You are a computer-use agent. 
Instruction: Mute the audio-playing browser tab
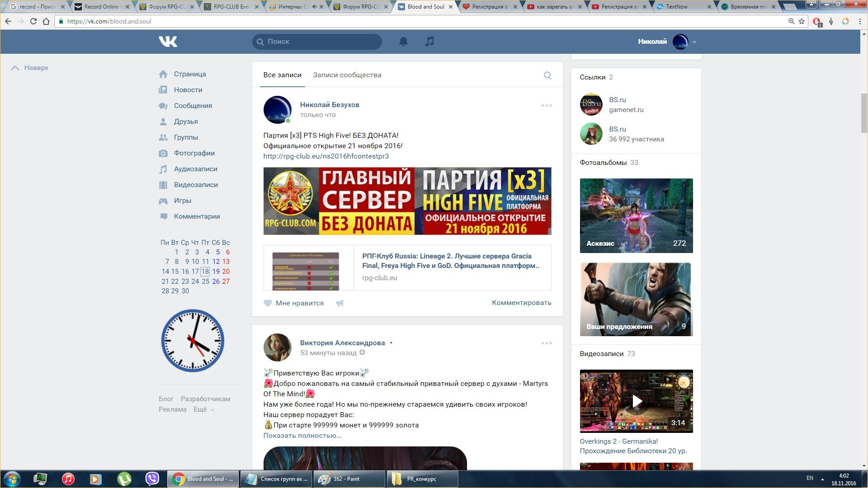pos(314,7)
